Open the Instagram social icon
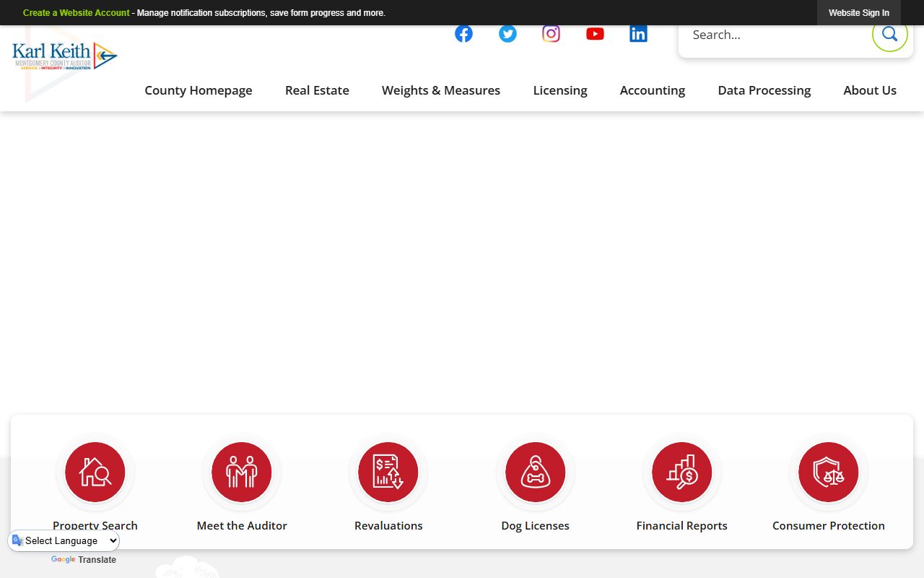Screen dimensions: 924x578 [551, 34]
